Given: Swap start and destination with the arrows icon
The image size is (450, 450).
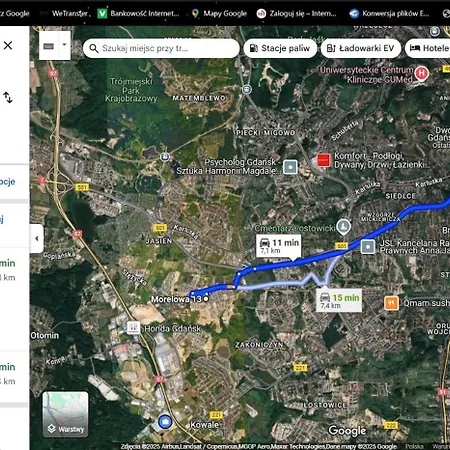Looking at the screenshot, I should 8,97.
